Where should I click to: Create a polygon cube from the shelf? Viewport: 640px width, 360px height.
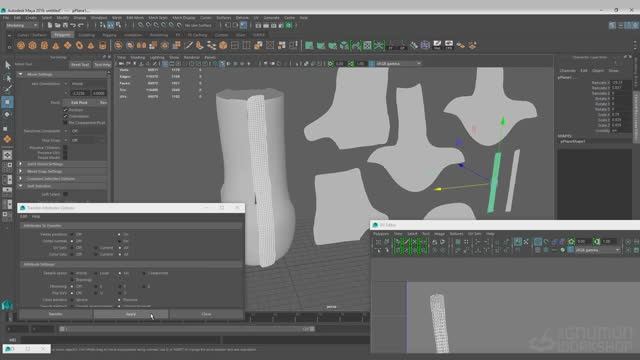coord(32,46)
